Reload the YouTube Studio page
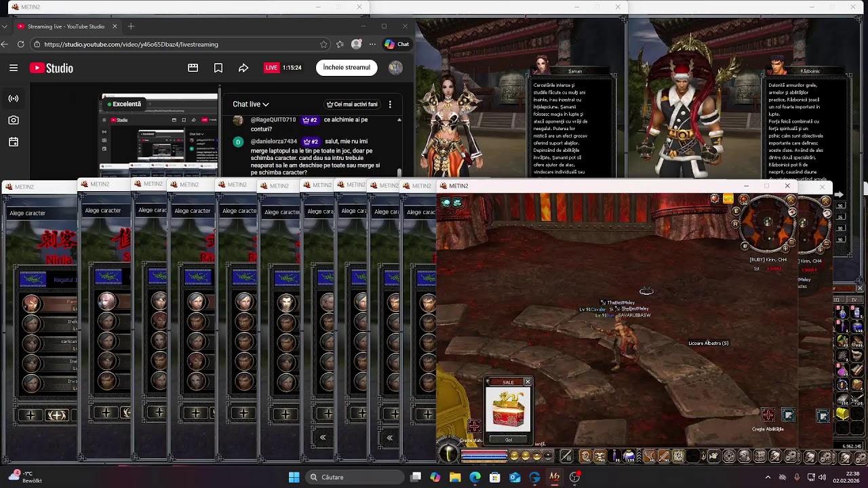868x488 pixels. click(x=21, y=44)
